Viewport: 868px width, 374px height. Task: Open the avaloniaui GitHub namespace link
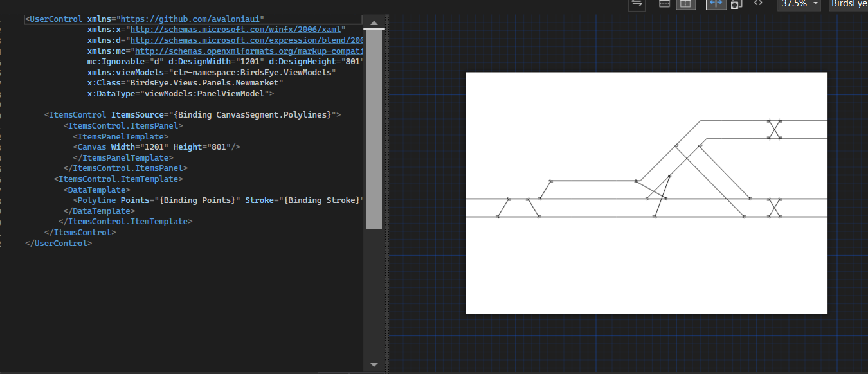pos(191,19)
